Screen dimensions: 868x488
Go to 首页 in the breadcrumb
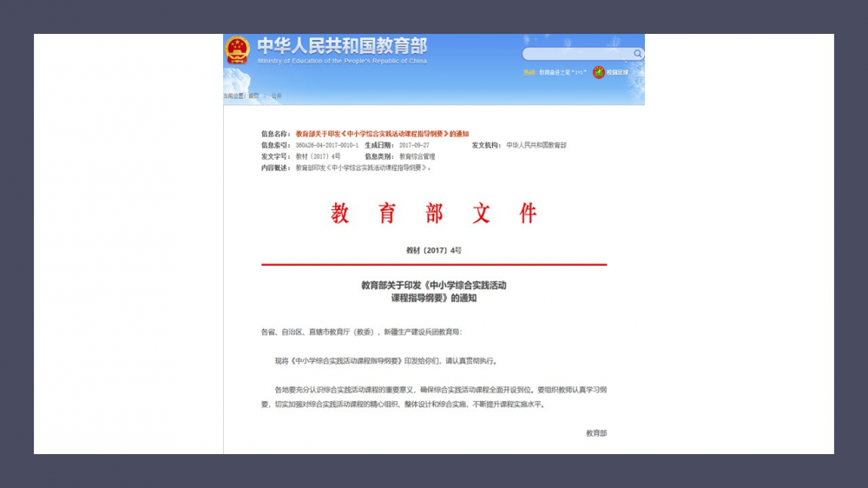coord(253,96)
